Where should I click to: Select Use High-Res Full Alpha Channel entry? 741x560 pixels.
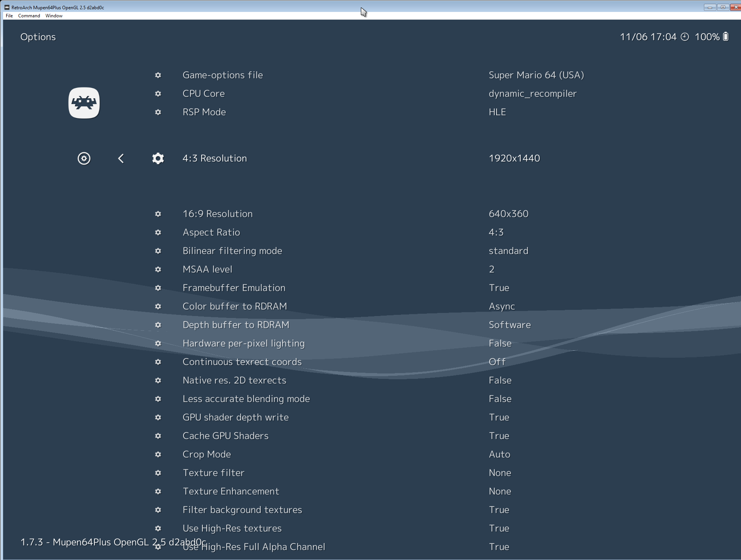254,547
